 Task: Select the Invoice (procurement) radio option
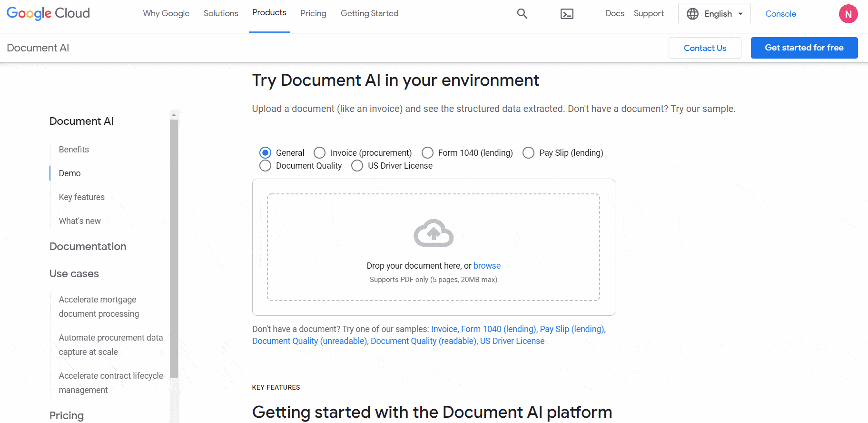coord(320,153)
